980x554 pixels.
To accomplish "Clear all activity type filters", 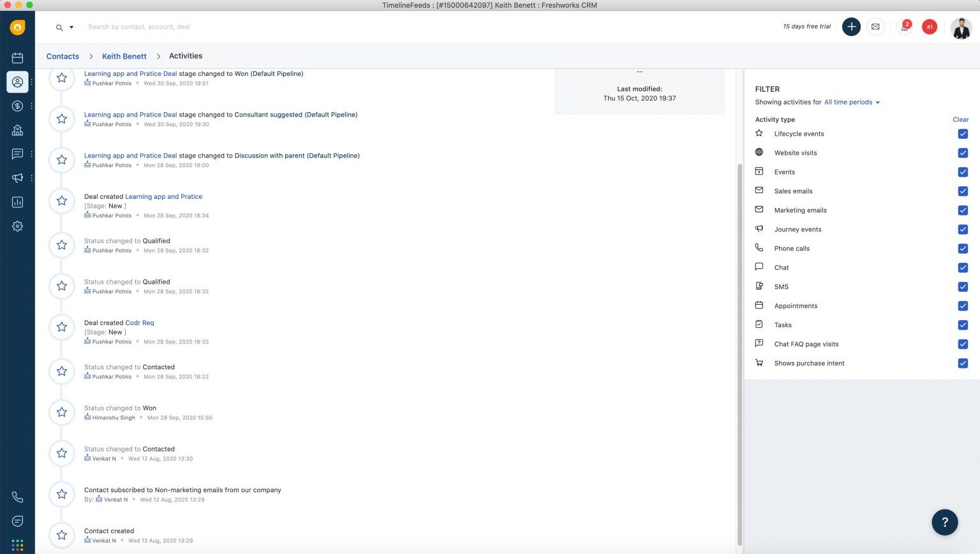I will pos(960,119).
